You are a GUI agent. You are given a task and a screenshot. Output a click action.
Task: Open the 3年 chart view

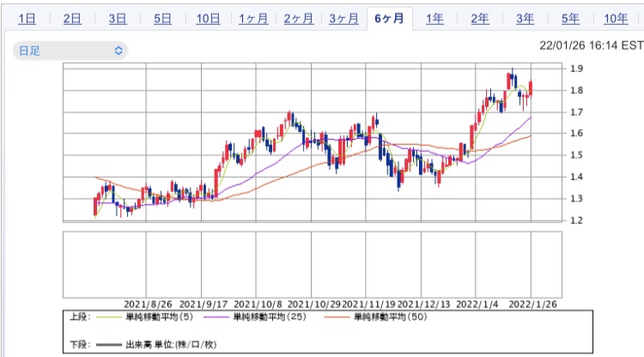pyautogui.click(x=526, y=19)
